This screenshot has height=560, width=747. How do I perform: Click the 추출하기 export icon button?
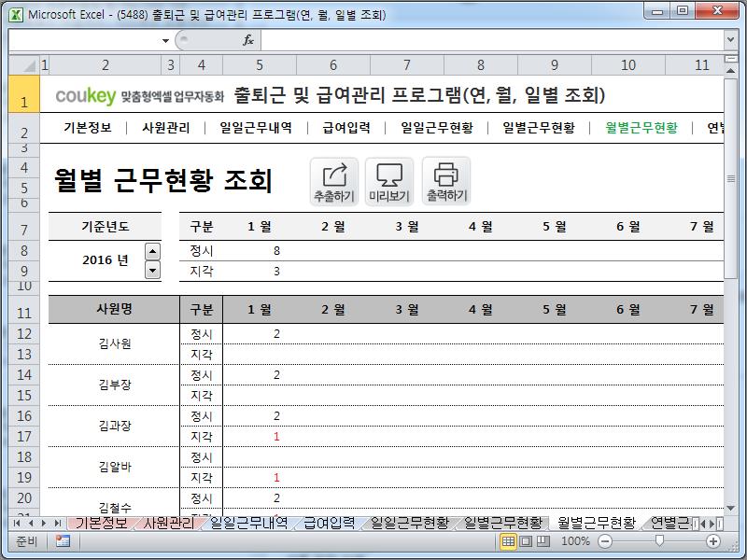coord(334,182)
